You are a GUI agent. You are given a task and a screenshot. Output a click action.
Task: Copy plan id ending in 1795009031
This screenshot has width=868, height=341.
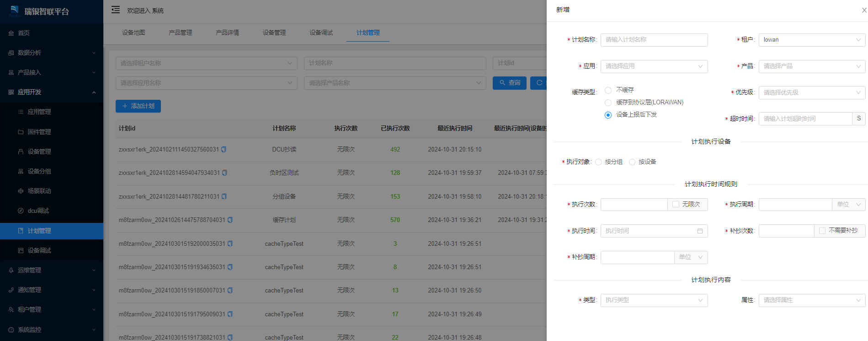(x=230, y=314)
